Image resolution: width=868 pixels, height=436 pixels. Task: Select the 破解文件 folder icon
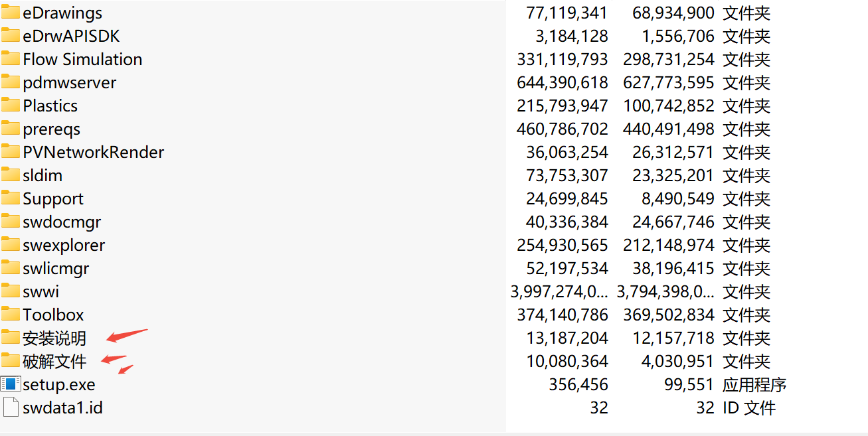point(11,361)
